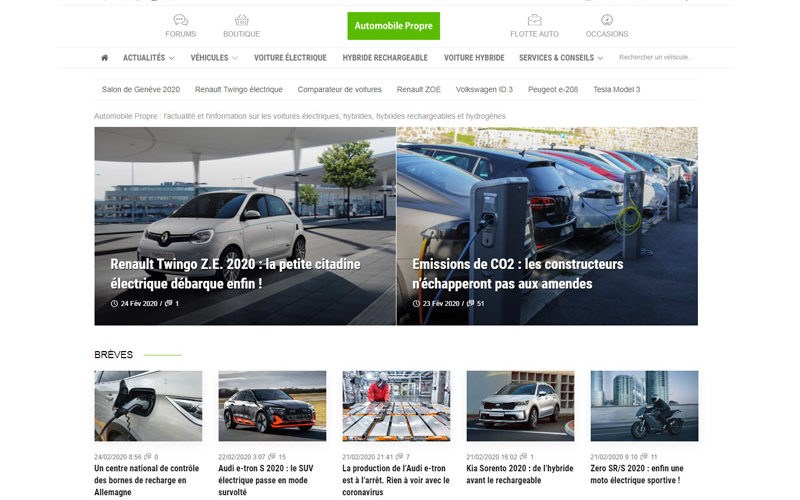The width and height of the screenshot is (800, 500).
Task: Click comment icon on 22/02/2020 3:07 brève
Action: pos(272,457)
